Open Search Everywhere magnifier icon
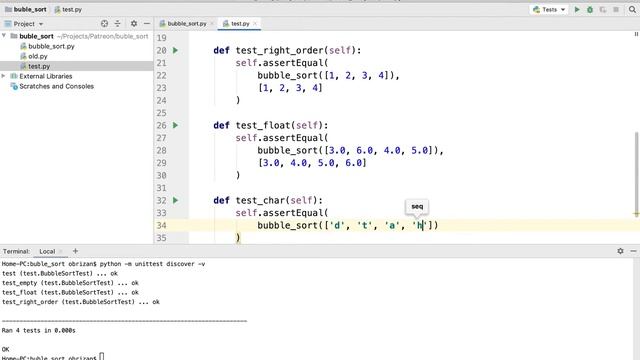 pyautogui.click(x=632, y=9)
